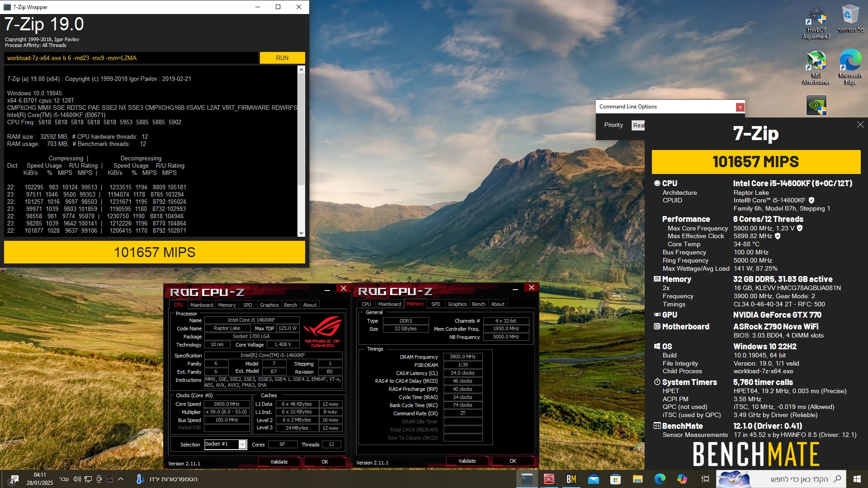The width and height of the screenshot is (868, 488).
Task: Open File Explorer from taskbar
Action: [x=637, y=479]
